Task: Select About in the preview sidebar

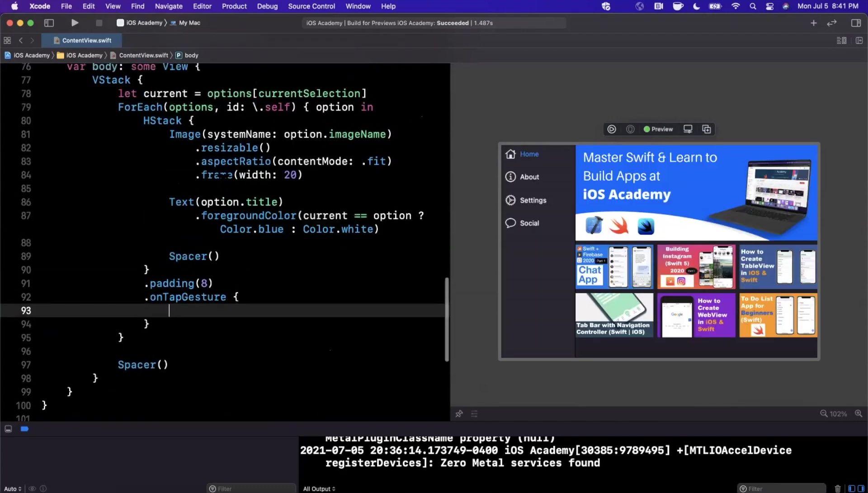Action: point(529,177)
